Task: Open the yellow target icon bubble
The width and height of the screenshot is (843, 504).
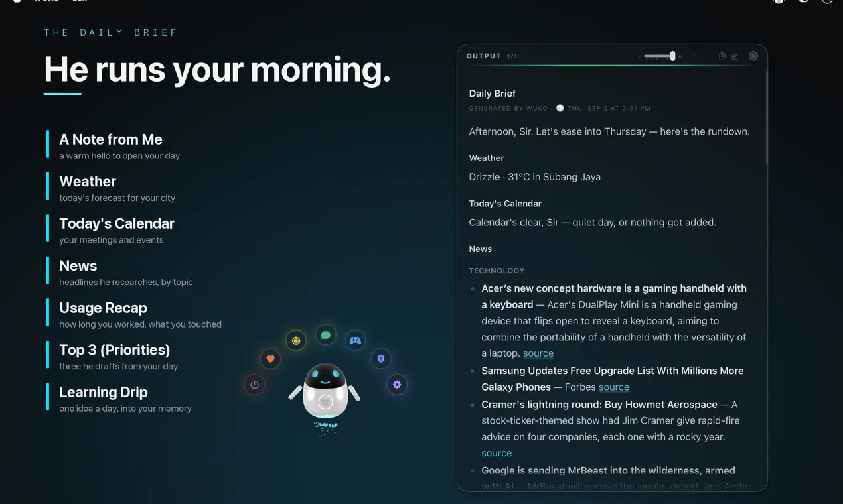Action: coord(296,341)
